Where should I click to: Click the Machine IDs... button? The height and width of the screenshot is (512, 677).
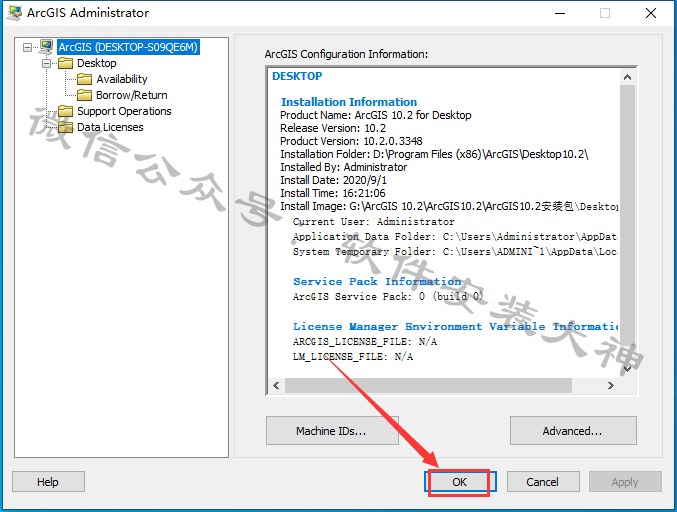pos(332,430)
